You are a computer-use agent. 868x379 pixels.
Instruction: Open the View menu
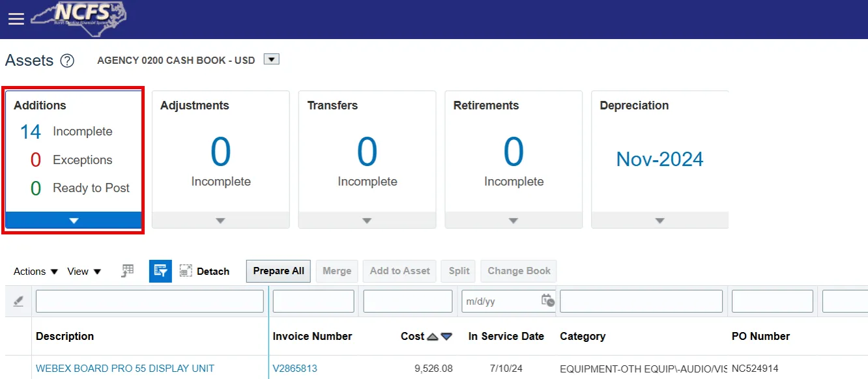click(84, 272)
